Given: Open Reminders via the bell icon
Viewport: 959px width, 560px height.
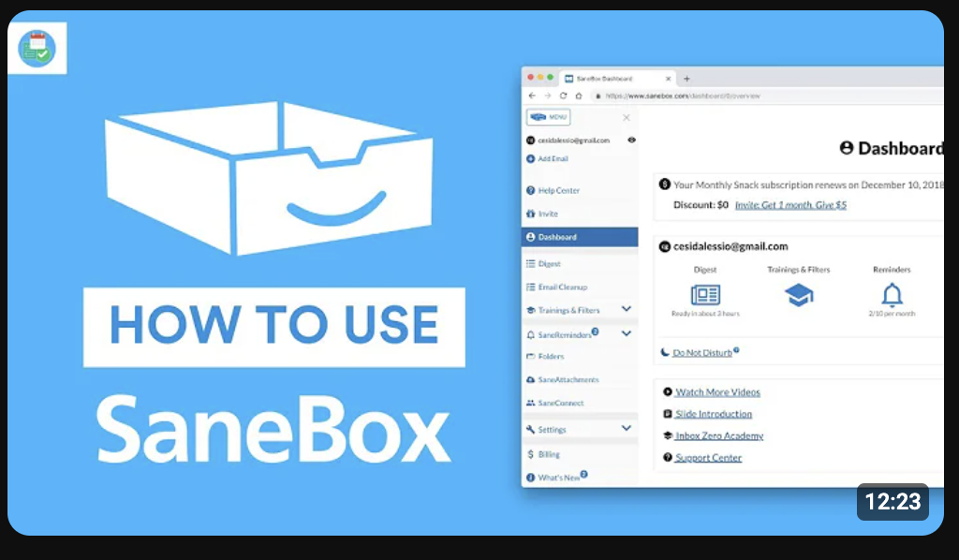Looking at the screenshot, I should tap(892, 296).
